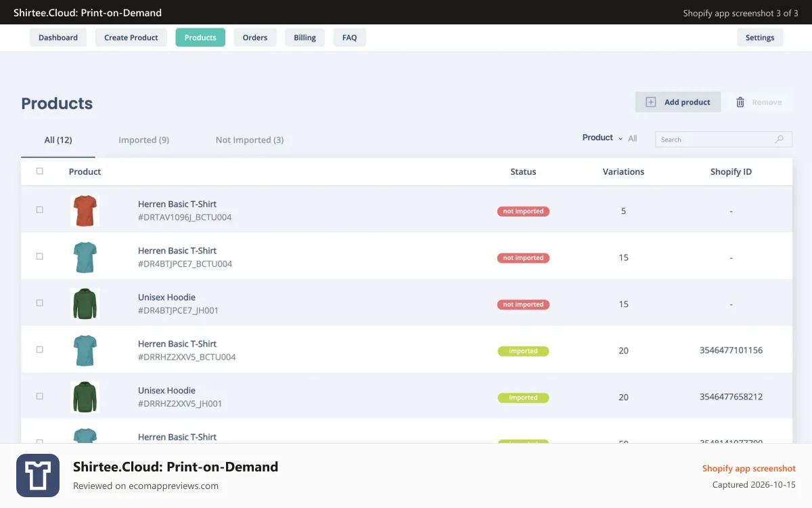Click Herren Basic T-Shirt name above #DRRHZ2XXV5_BCTU004
The image size is (812, 508).
(x=177, y=344)
